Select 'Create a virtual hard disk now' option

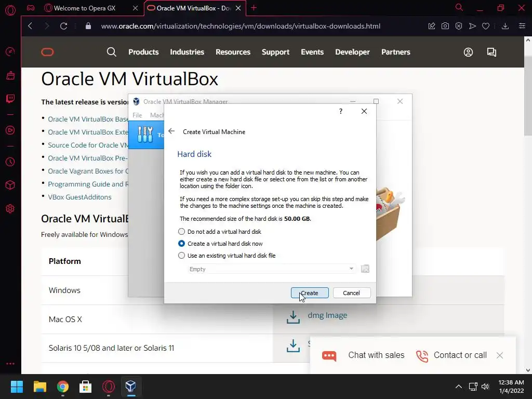coord(220,244)
